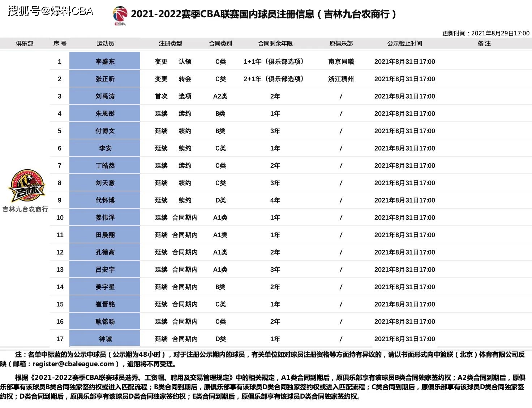The image size is (532, 408).
Task: Click D类 contract type in 代怀博 row
Action: (x=220, y=200)
